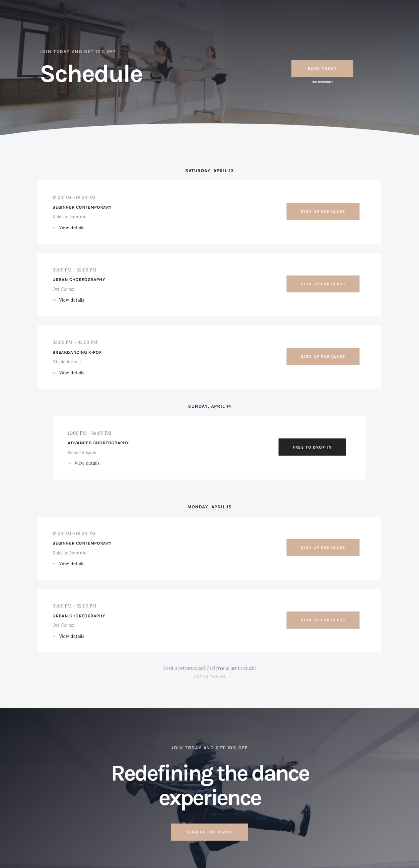419x868 pixels.
Task: Click the chevron beside Saturday Urban Choreography details
Action: (x=54, y=300)
